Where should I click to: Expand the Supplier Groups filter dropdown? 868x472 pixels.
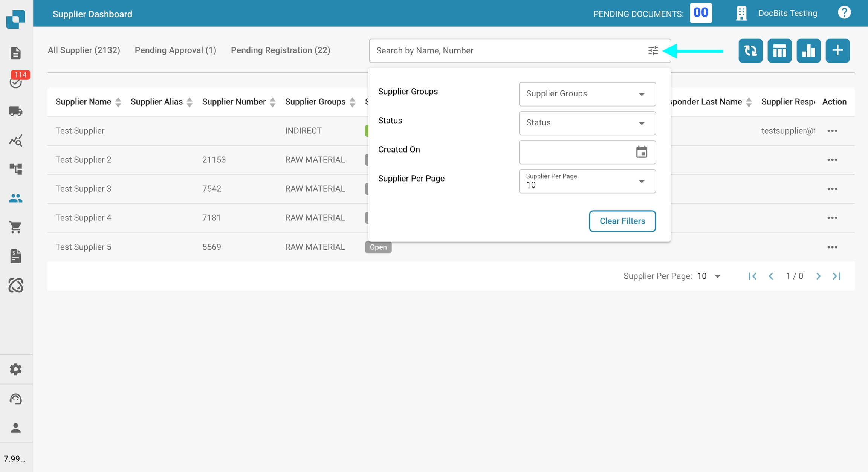[587, 94]
